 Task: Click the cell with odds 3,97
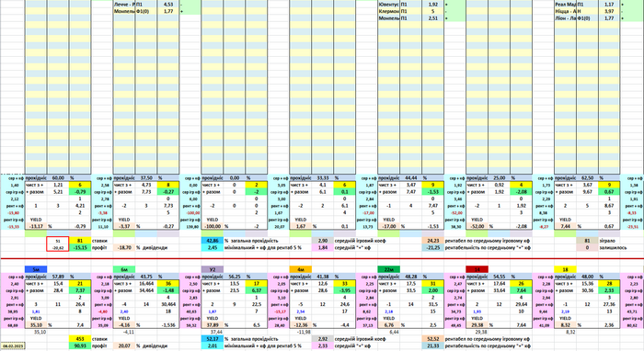point(609,11)
